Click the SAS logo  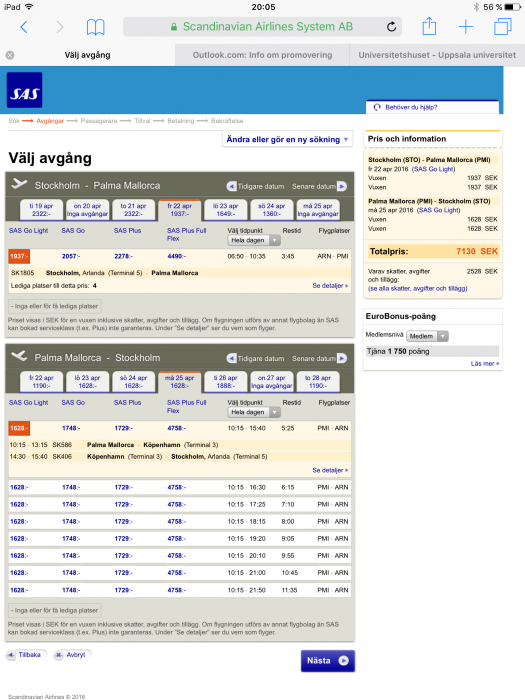[25, 90]
